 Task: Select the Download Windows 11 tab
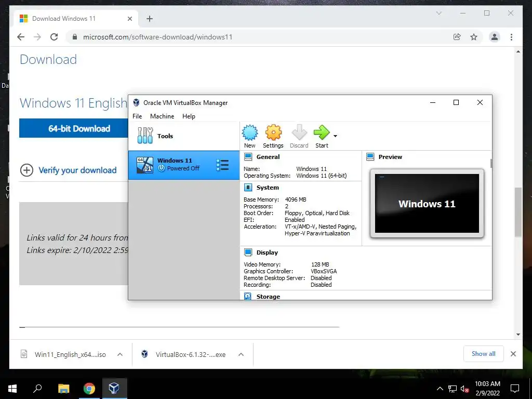coord(76,19)
